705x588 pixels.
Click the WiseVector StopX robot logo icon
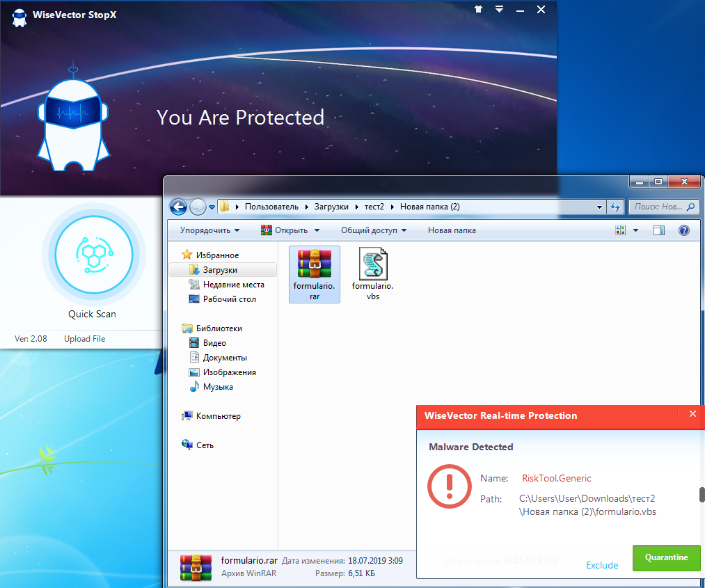coord(19,17)
